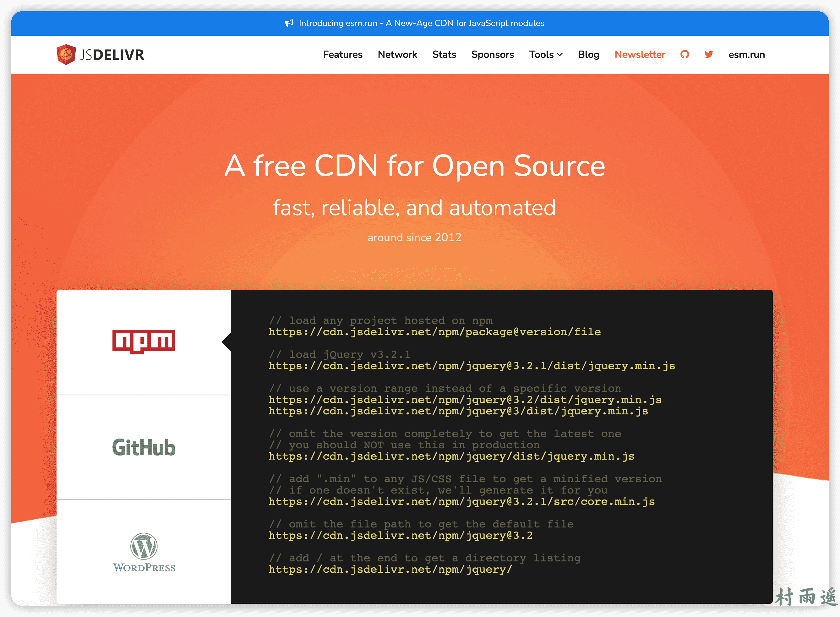Expand the Tools dropdown menu
The height and width of the screenshot is (617, 840).
(541, 55)
